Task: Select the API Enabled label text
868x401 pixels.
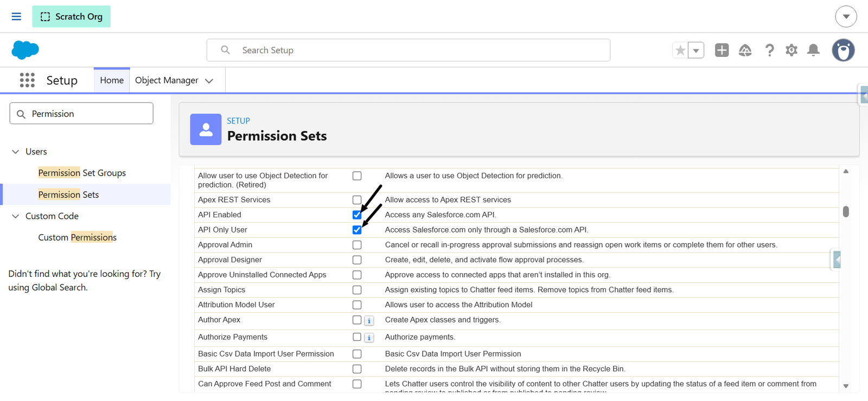Action: [219, 215]
